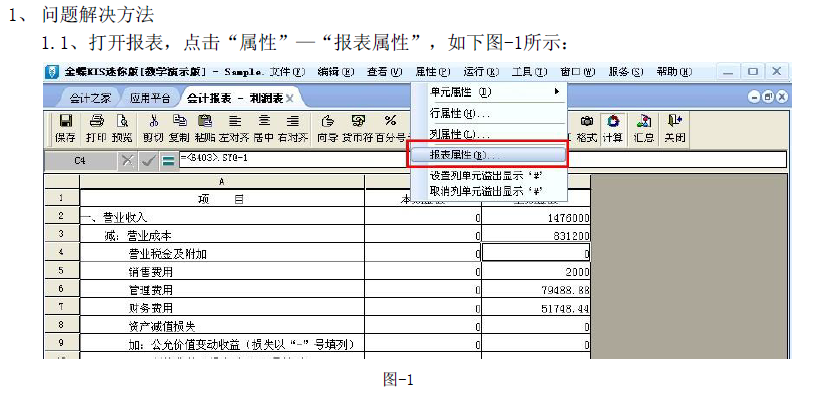
Task: Click the percent sign (百分号) icon
Action: point(391,129)
